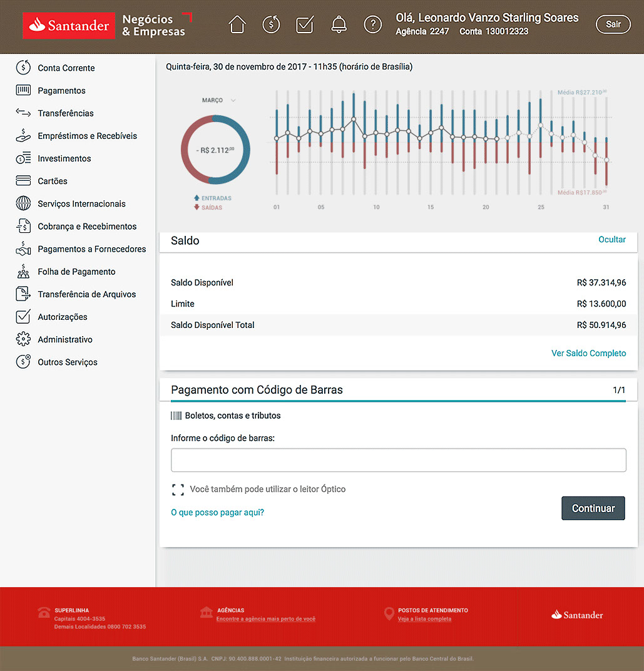
Task: Click the Média R$17.850 chart label
Action: click(x=582, y=193)
